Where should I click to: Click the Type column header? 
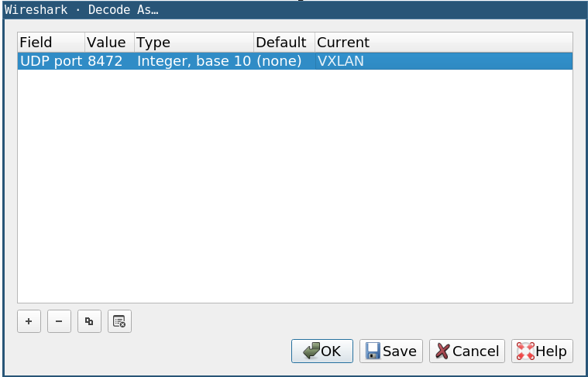pos(193,42)
